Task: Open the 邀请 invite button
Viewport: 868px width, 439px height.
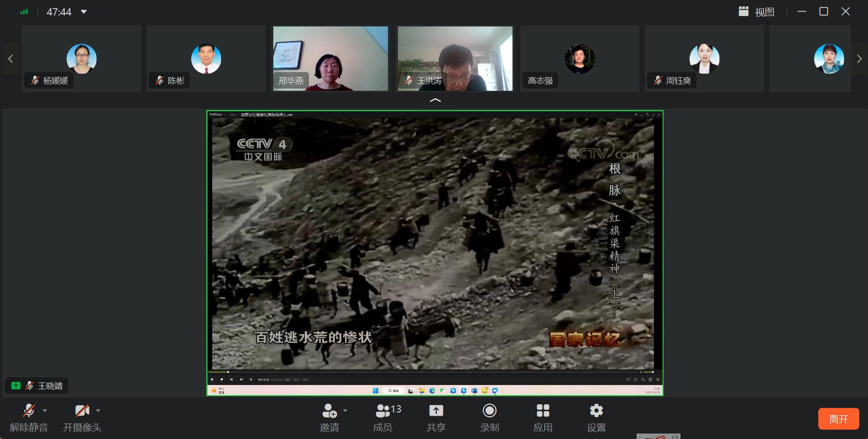Action: point(329,418)
